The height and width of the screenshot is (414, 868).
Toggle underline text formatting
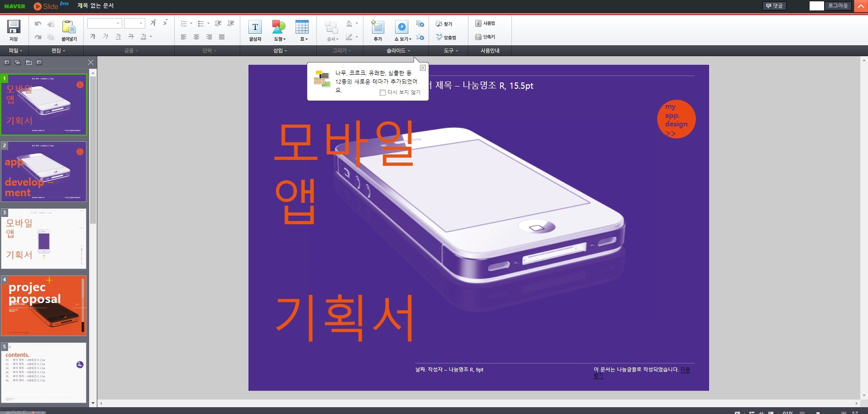pos(118,37)
